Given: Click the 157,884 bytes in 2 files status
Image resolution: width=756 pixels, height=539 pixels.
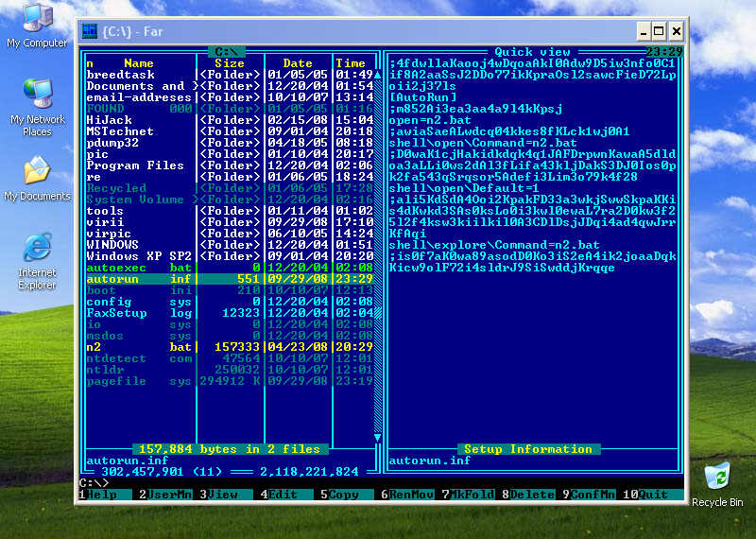Looking at the screenshot, I should click(230, 449).
